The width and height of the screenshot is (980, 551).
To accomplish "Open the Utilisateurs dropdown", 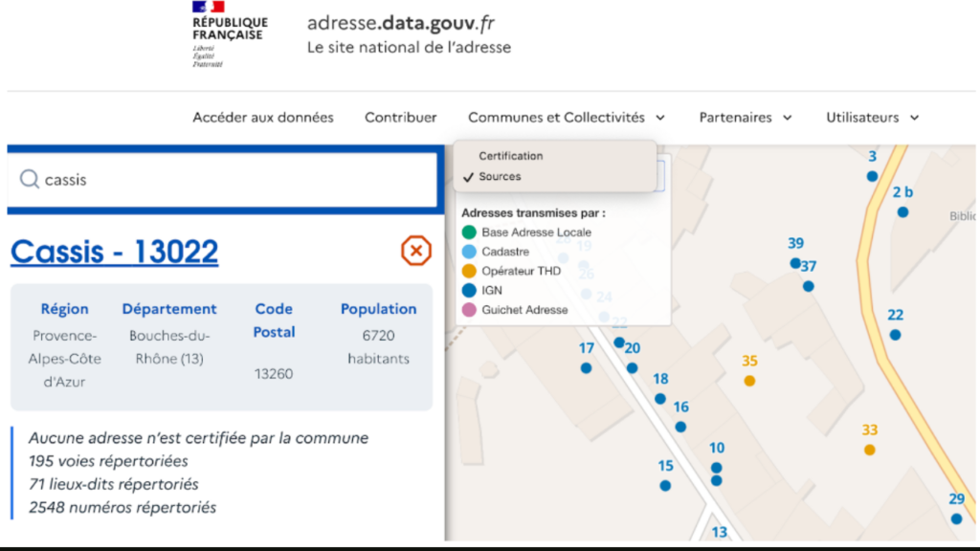I will 873,118.
